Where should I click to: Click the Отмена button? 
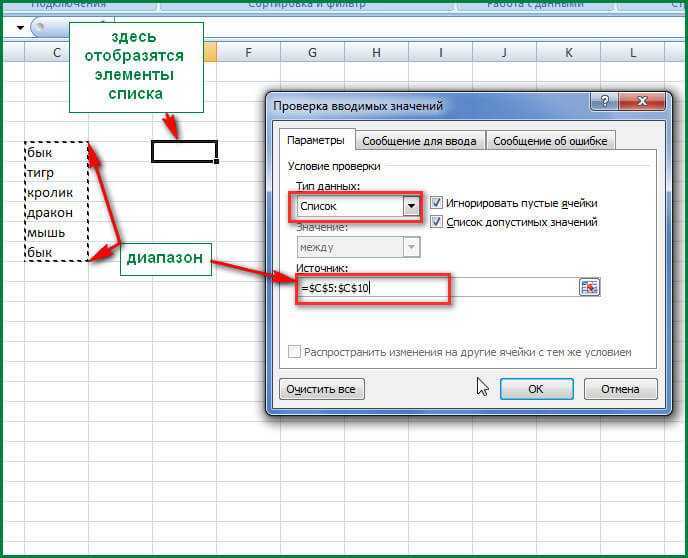coord(620,389)
